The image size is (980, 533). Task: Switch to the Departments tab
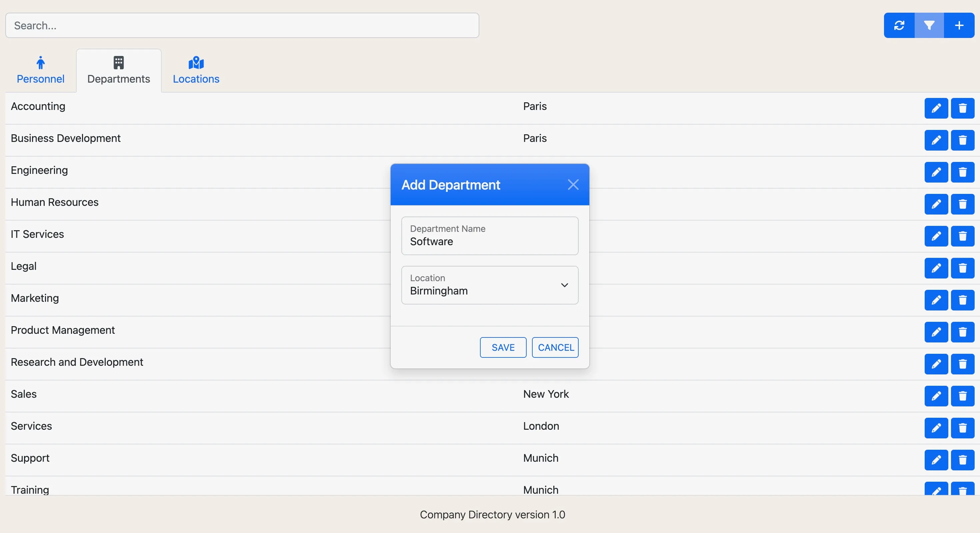click(118, 70)
